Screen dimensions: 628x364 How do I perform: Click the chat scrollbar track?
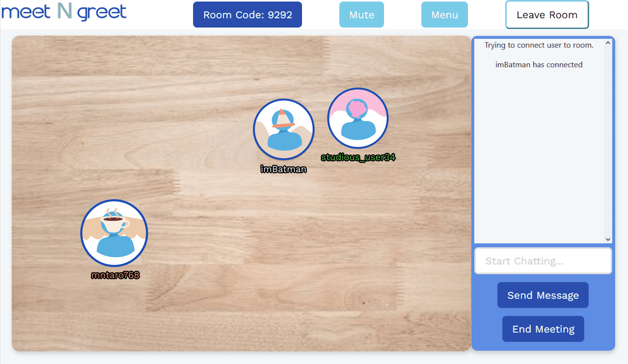608,141
